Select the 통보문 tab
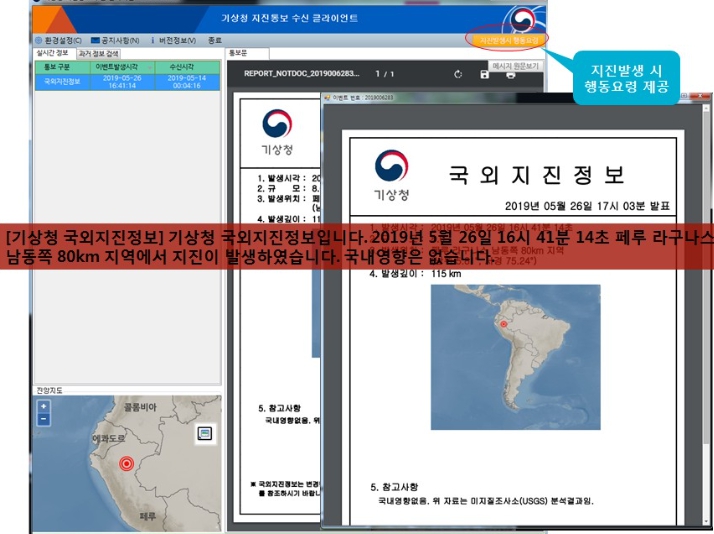 pyautogui.click(x=237, y=53)
